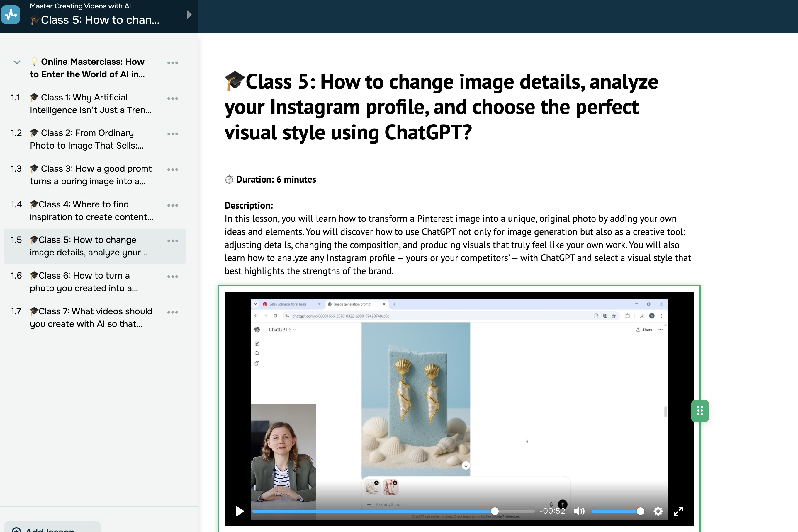Open options menu for Class 1 lesson
Screen dimensions: 798x532
[172, 98]
